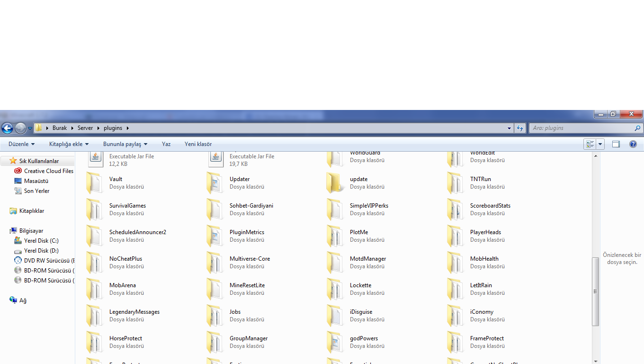Open the Vault folder icon

coord(95,183)
